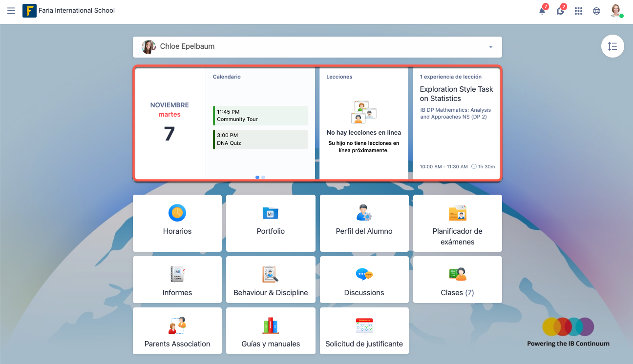Open the hamburger navigation menu

pyautogui.click(x=11, y=11)
